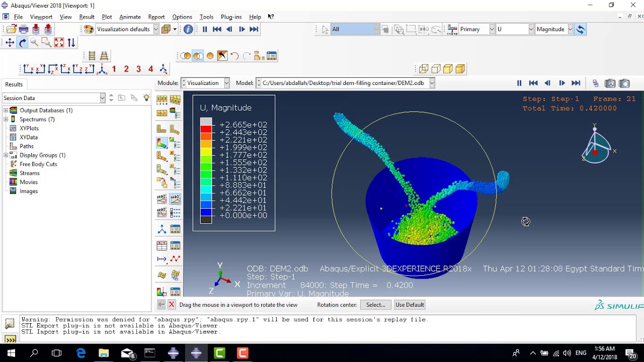Image resolution: width=644 pixels, height=362 pixels.
Task: Activate the Rotate View tool
Action: click(22, 43)
